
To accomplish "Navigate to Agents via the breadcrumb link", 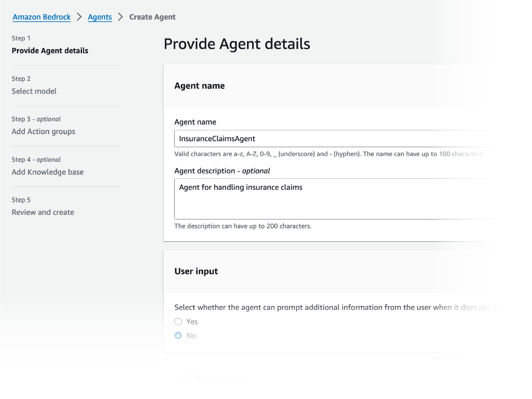I will 100,17.
